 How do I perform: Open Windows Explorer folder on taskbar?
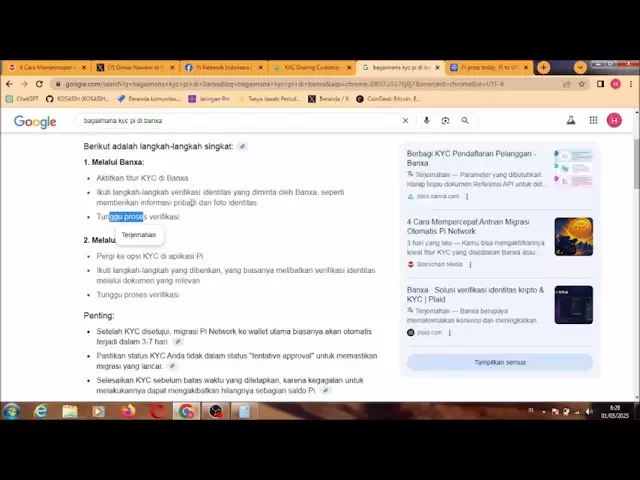point(70,411)
